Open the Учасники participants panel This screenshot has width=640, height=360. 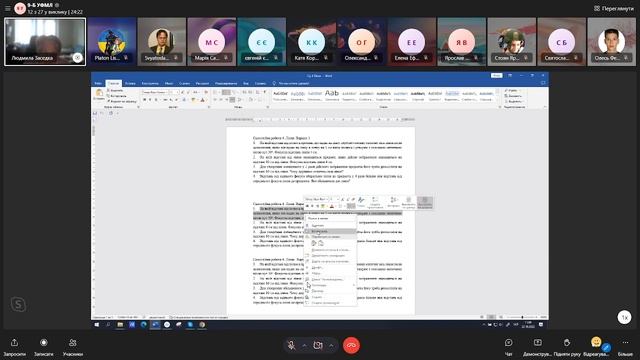[73, 347]
